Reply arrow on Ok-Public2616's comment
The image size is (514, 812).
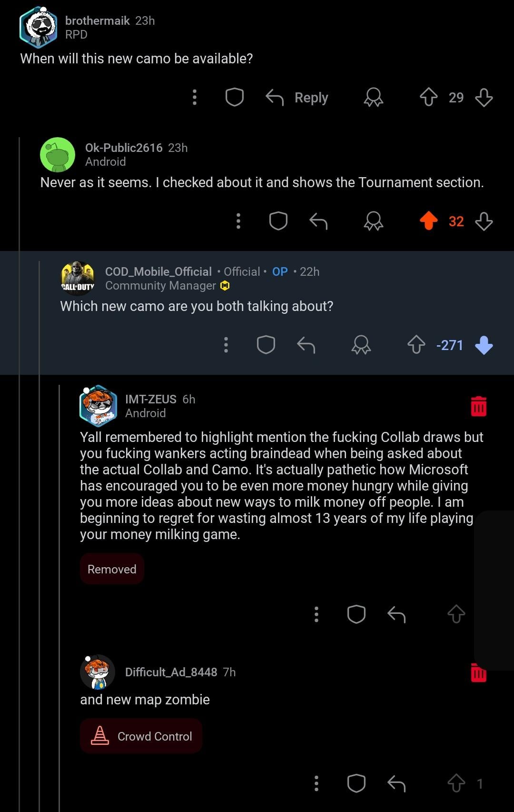pos(318,221)
